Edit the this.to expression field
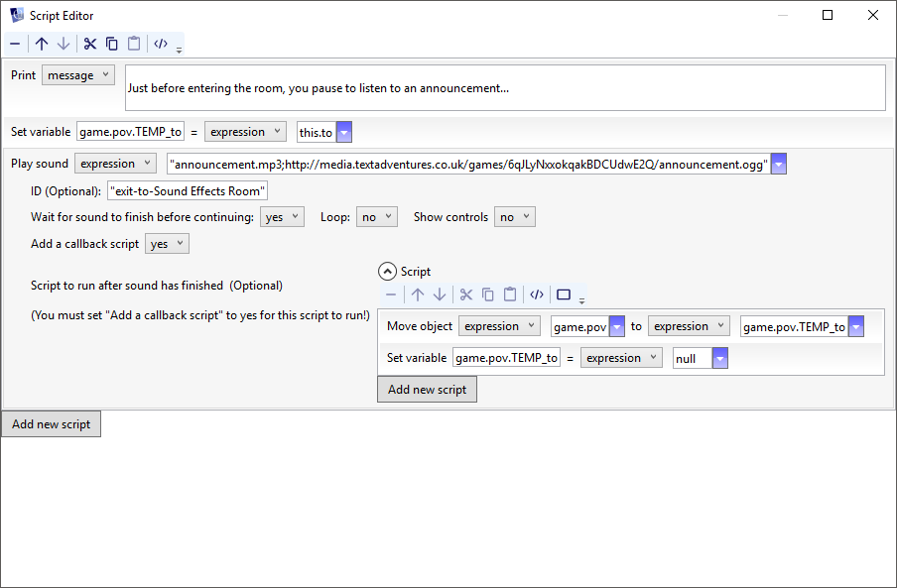The width and height of the screenshot is (897, 588). (317, 132)
